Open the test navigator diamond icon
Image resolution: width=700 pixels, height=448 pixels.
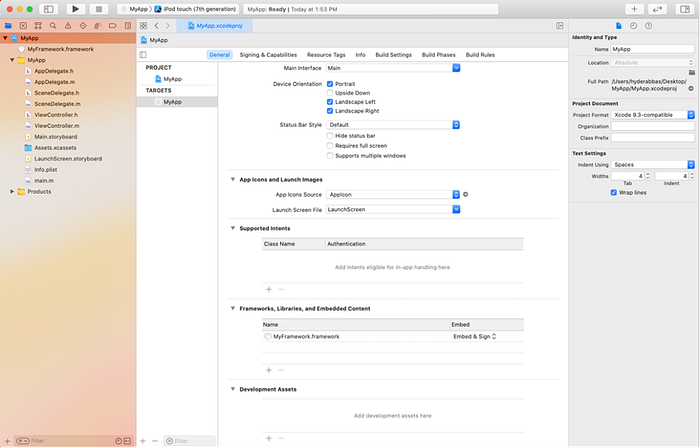[83, 26]
